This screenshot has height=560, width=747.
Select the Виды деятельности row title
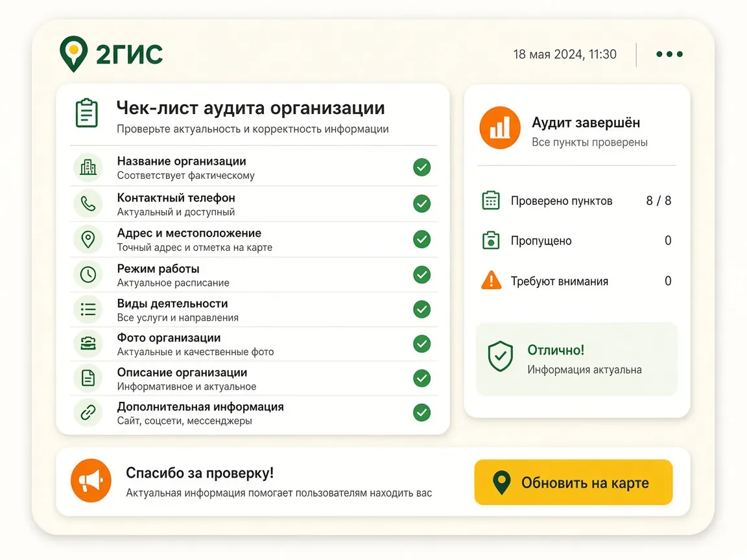[x=172, y=303]
